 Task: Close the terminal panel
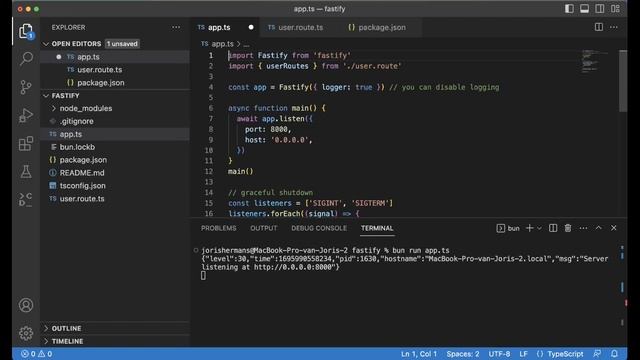coord(613,228)
